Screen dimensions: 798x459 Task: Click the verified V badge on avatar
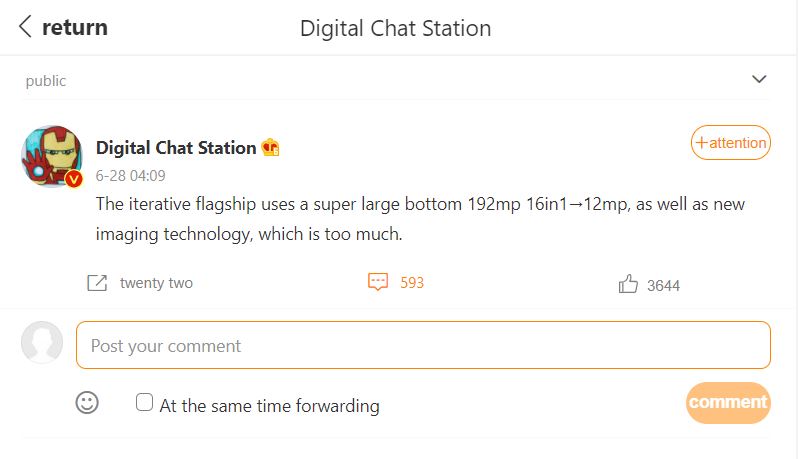73,179
